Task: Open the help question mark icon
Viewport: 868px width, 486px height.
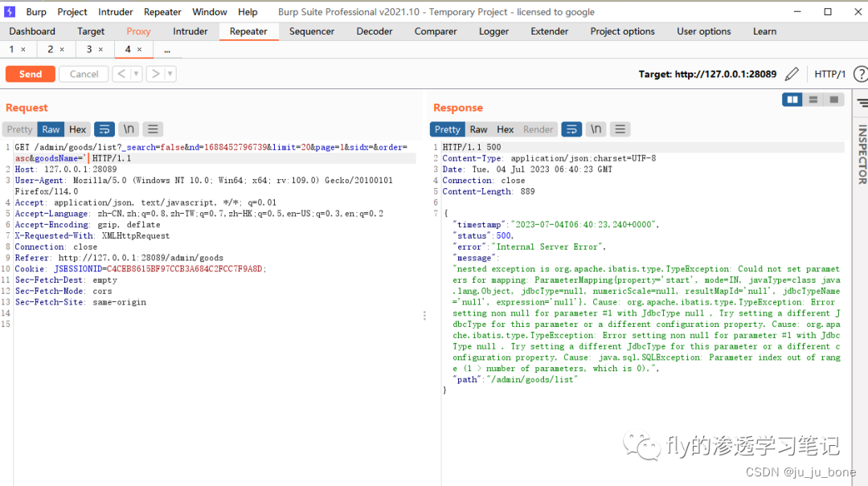Action: click(x=861, y=74)
